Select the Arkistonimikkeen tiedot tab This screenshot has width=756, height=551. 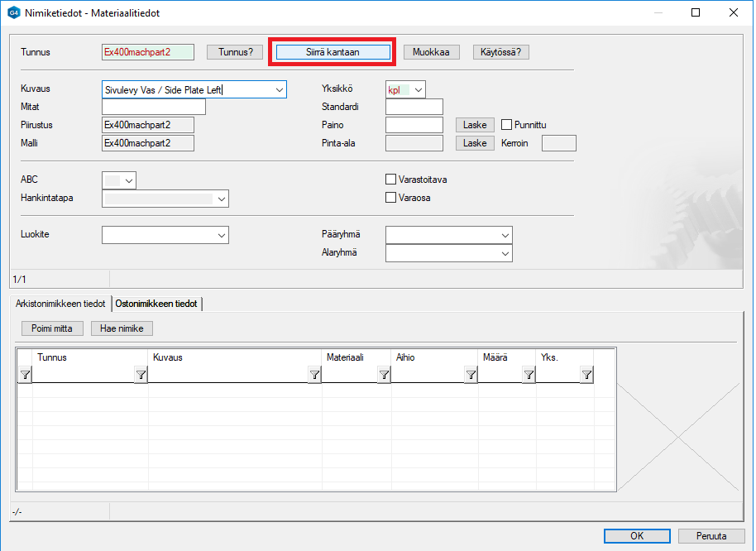[x=60, y=304]
